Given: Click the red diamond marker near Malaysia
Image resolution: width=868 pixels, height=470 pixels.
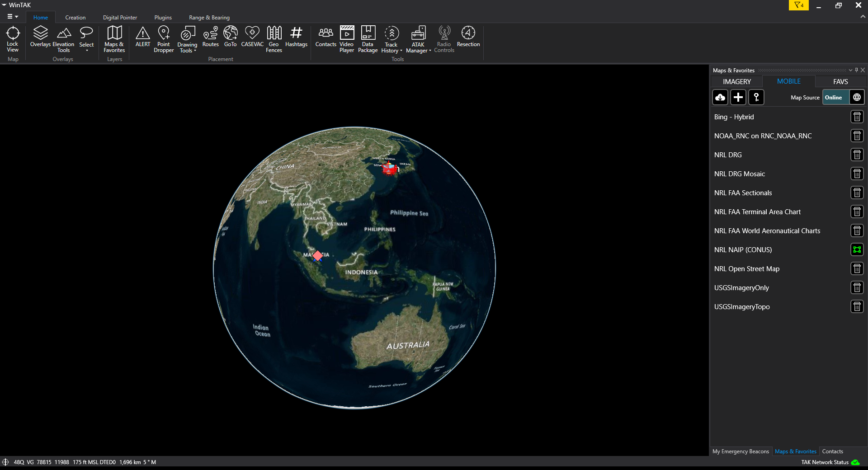Looking at the screenshot, I should [318, 256].
